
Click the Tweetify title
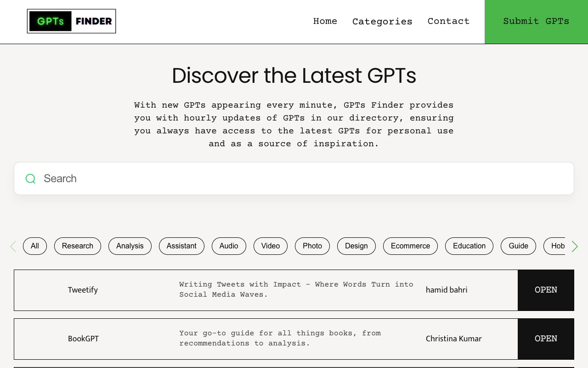click(x=83, y=290)
